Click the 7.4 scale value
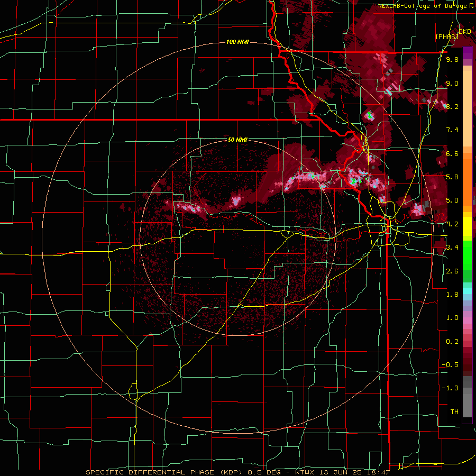The image size is (476, 476). [x=452, y=130]
